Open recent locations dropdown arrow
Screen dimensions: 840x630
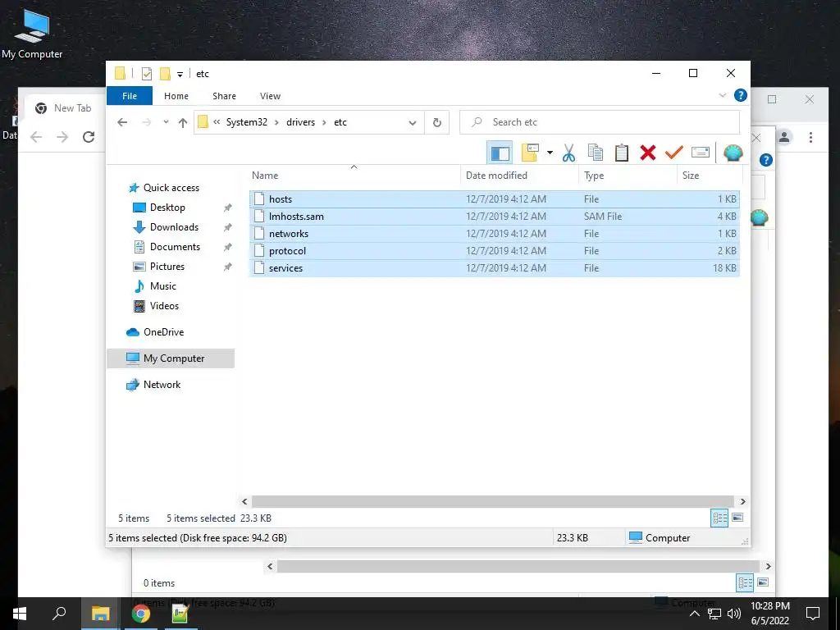(166, 122)
